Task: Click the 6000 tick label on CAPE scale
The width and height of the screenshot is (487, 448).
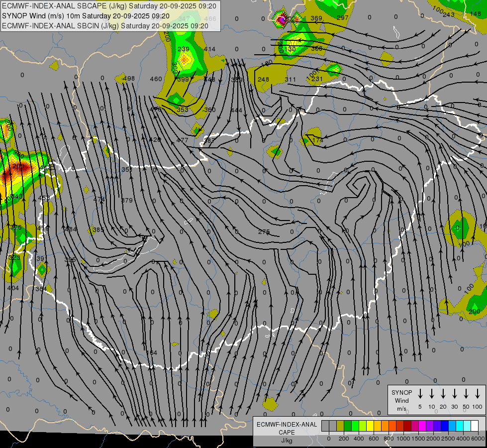Action: 478,439
